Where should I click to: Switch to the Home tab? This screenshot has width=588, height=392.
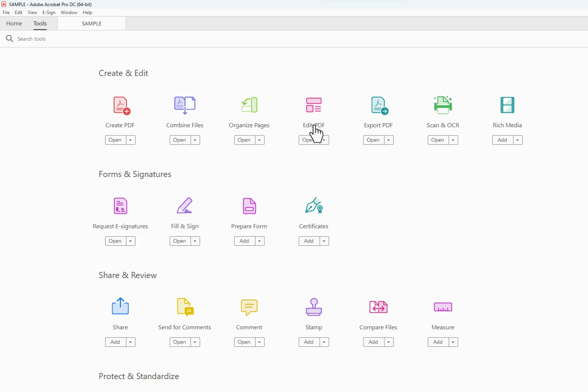point(14,24)
